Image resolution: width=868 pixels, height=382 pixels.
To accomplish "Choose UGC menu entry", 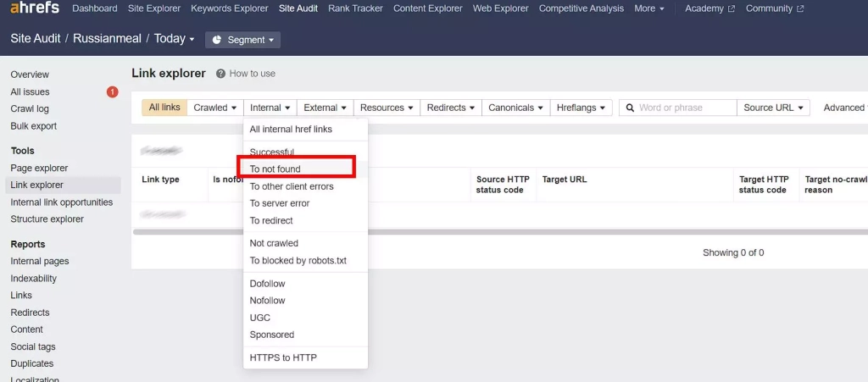I will (x=305, y=318).
